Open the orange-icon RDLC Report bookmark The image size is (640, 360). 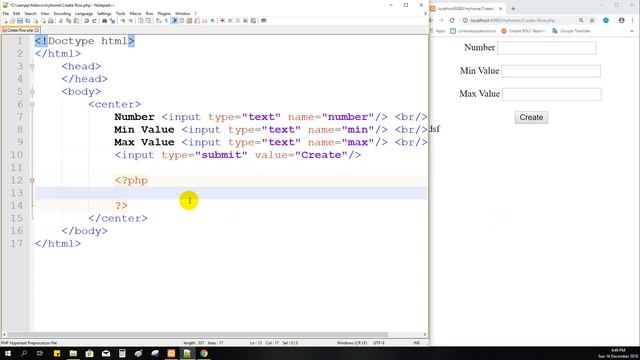click(523, 31)
